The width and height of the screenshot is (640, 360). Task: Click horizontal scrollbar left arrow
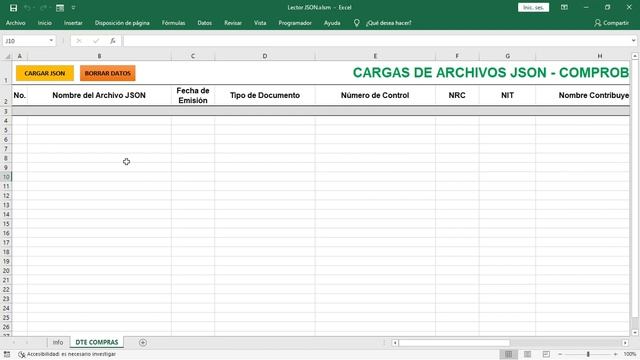[x=395, y=343]
